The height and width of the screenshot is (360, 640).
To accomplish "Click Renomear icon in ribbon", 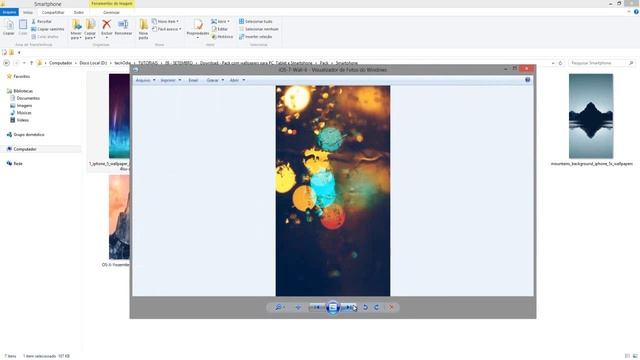I will [123, 27].
